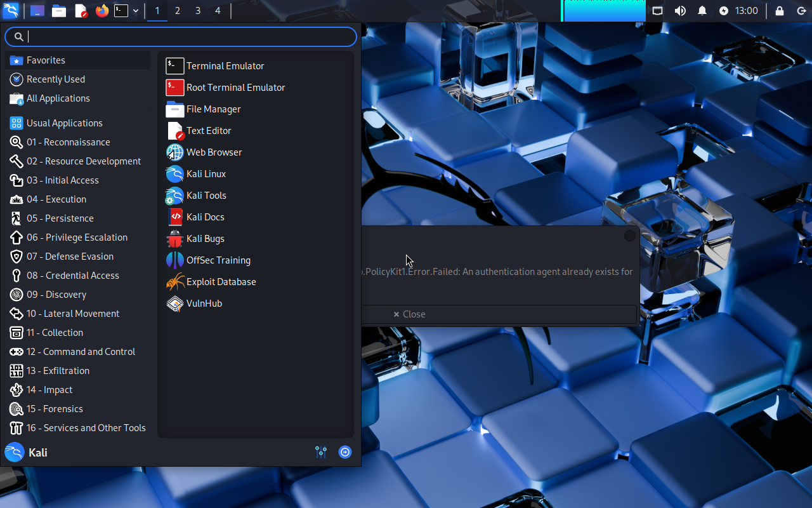Open Exploit Database entry
The width and height of the screenshot is (812, 508).
[x=255, y=282]
